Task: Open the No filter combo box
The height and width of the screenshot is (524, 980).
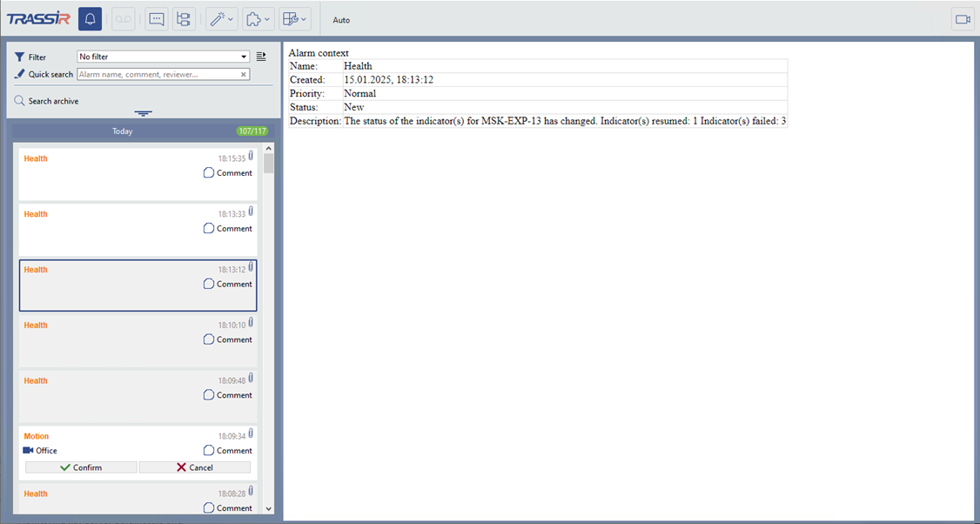Action: [164, 57]
